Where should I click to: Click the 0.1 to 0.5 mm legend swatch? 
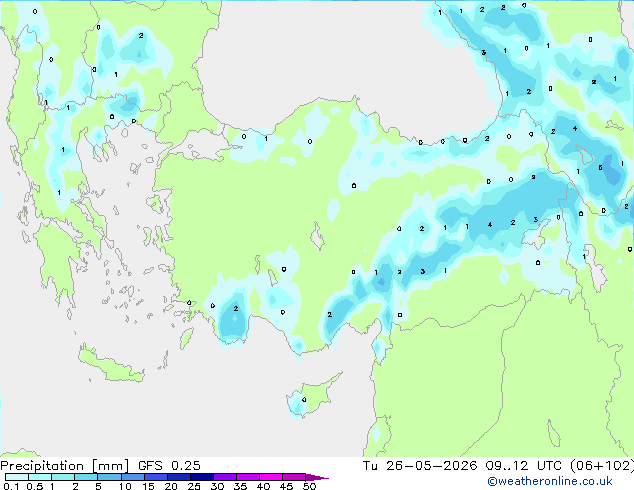click(17, 477)
